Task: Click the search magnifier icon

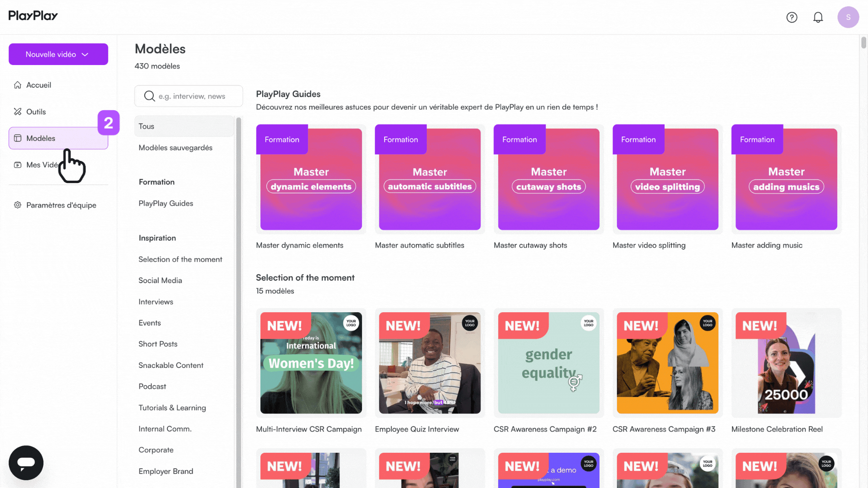Action: (149, 96)
